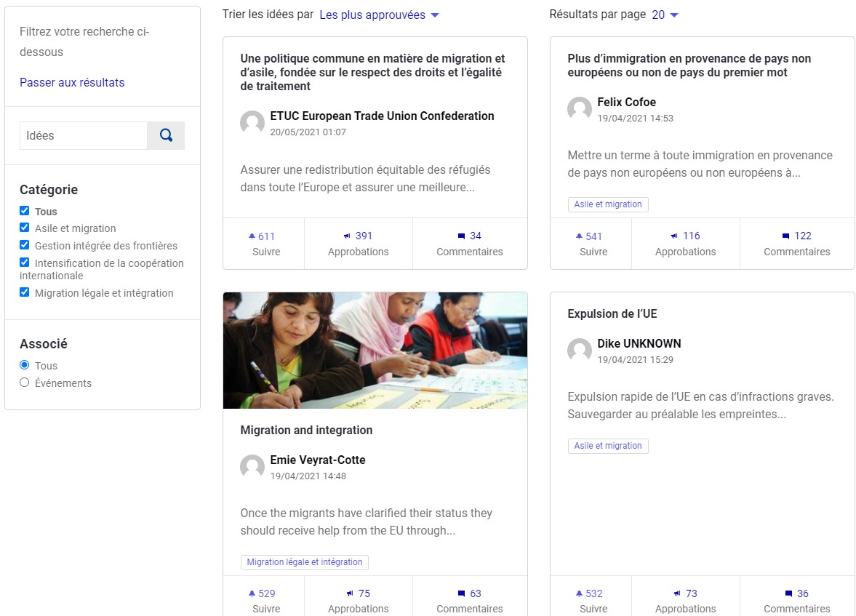856x616 pixels.
Task: Click the search magnifier icon button
Action: pos(166,135)
